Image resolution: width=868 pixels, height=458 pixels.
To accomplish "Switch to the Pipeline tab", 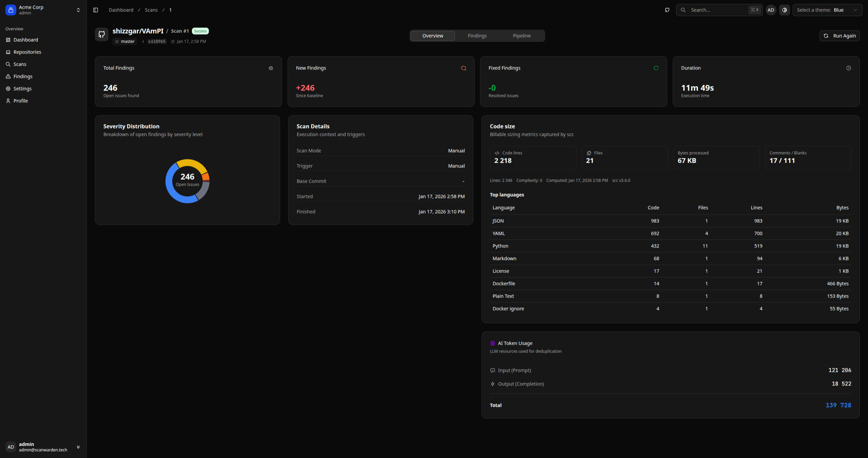I will 521,36.
